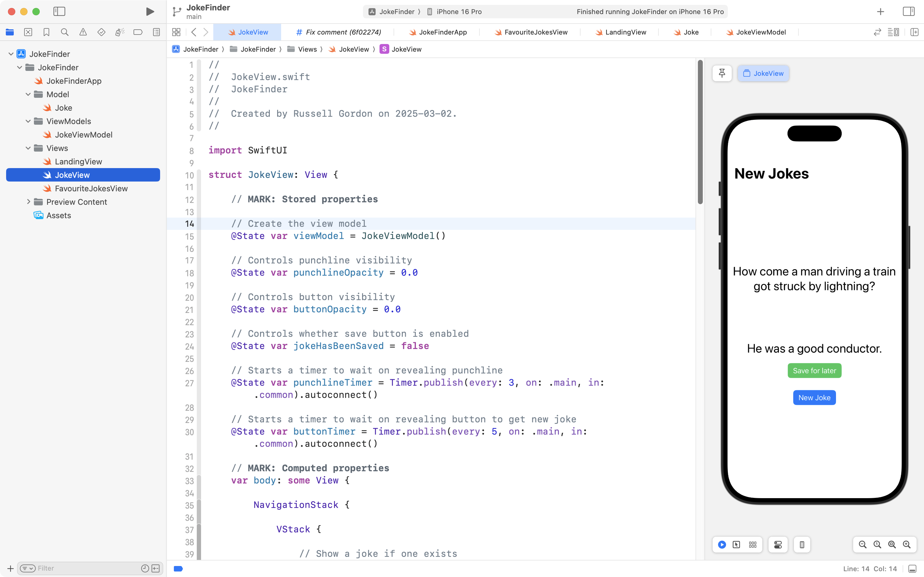Toggle the right inspector panel
The image size is (924, 577).
pos(908,11)
